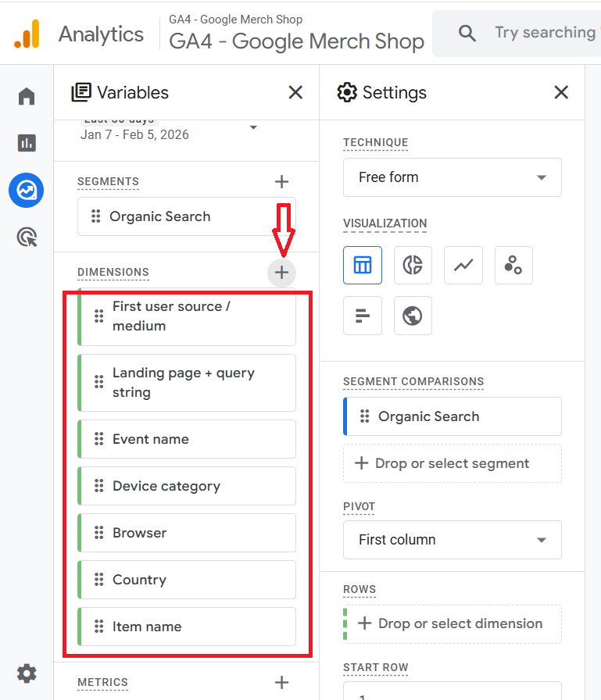Click the ROWS label
The height and width of the screenshot is (700, 601).
click(360, 589)
